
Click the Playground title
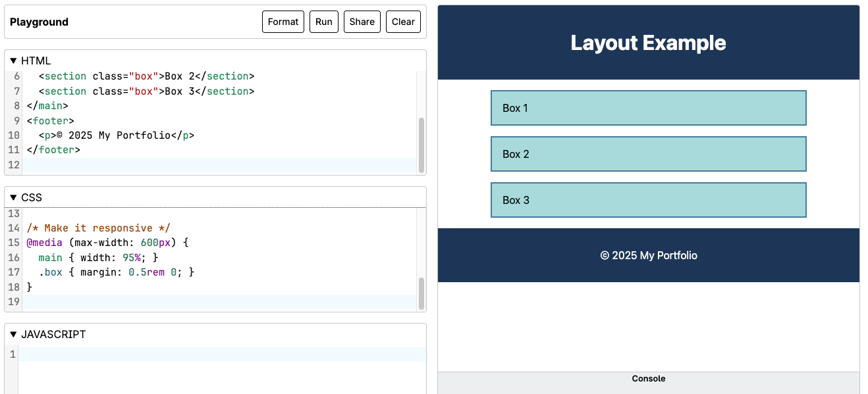39,22
